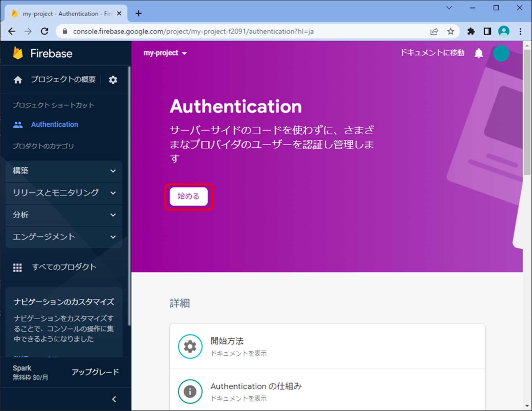532x411 pixels.
Task: Click page scrollbar down arrow
Action: [527, 406]
